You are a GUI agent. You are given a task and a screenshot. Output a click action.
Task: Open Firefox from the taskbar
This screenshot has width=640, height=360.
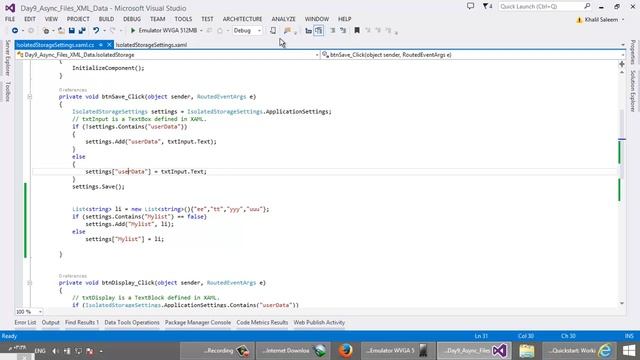pos(346,351)
